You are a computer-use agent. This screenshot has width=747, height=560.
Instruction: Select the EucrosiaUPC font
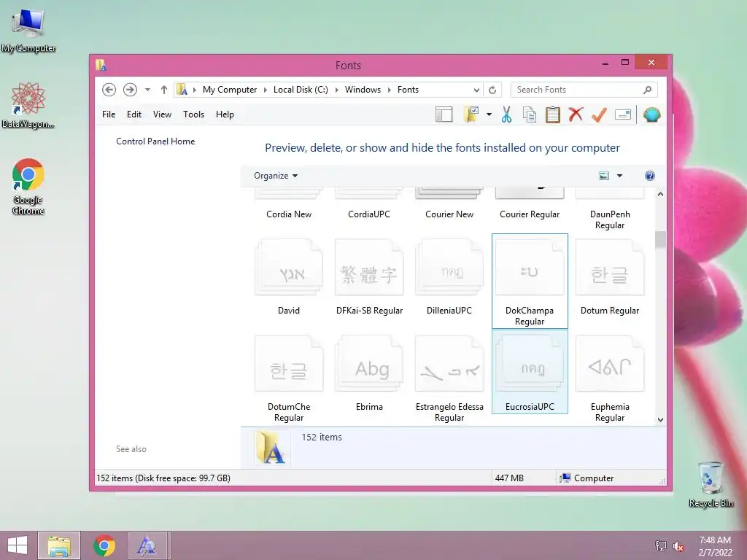(x=530, y=372)
